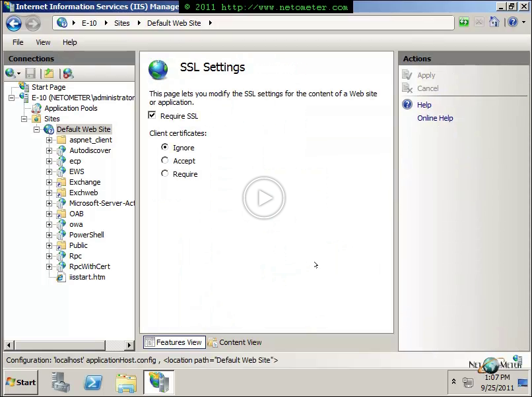Image resolution: width=532 pixels, height=397 pixels.
Task: Select the Accept client certificates option
Action: point(165,161)
